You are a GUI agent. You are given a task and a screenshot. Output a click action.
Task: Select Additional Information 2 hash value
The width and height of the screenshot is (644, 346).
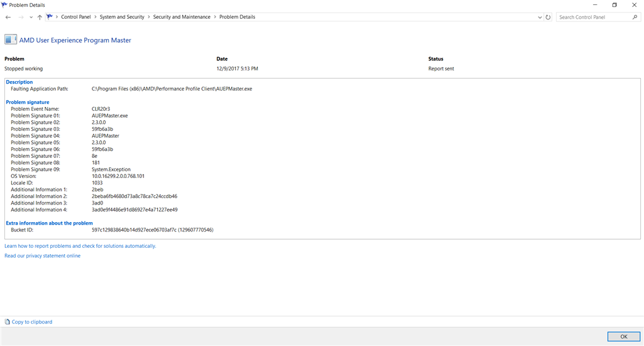pos(135,196)
